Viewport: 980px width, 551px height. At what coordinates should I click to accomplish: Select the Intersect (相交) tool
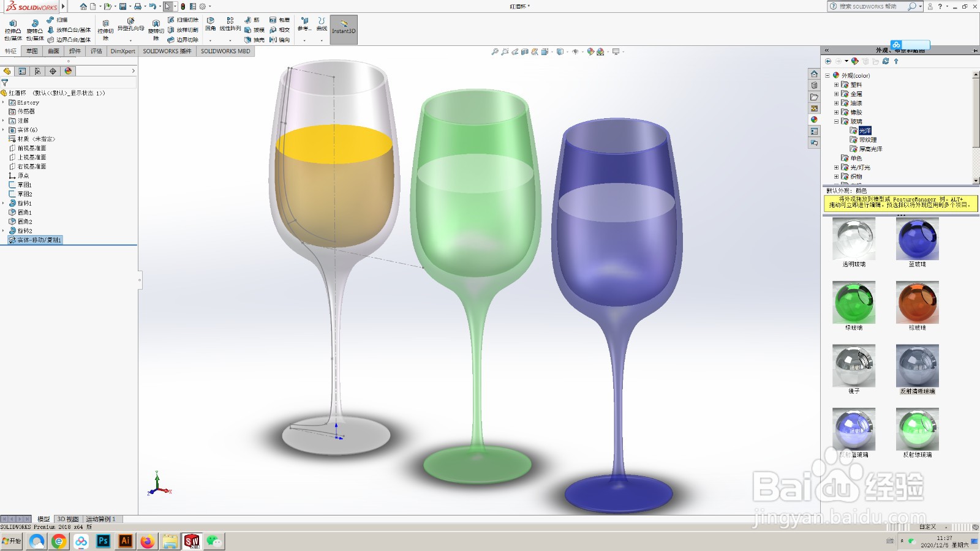point(279,30)
